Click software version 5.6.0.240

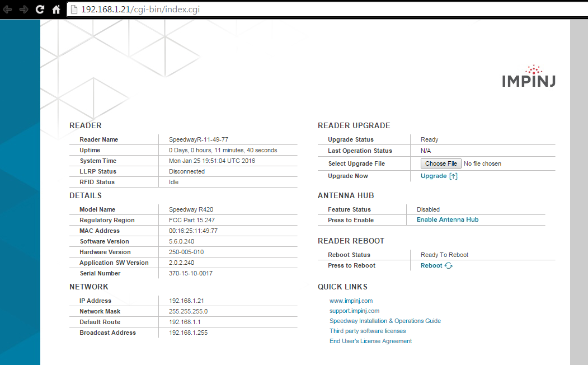pyautogui.click(x=181, y=241)
